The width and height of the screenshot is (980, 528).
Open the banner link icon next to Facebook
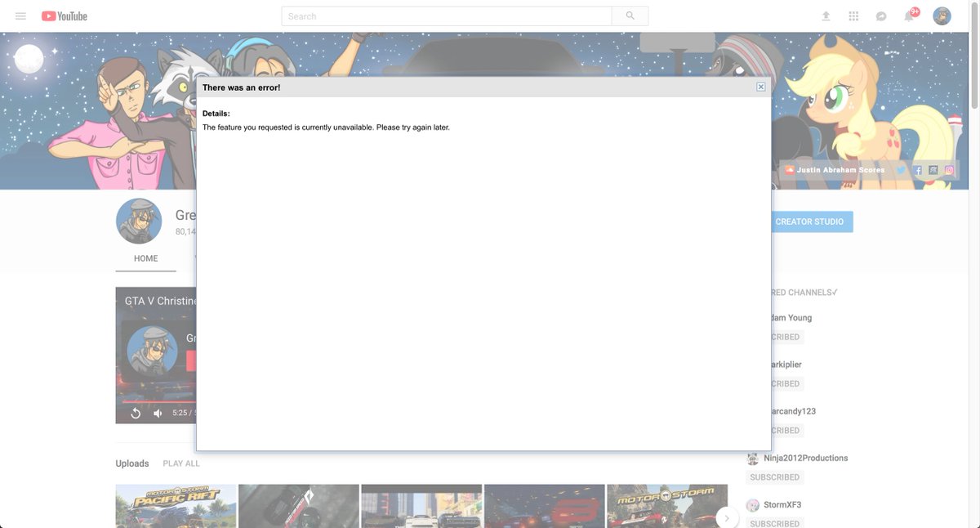933,170
